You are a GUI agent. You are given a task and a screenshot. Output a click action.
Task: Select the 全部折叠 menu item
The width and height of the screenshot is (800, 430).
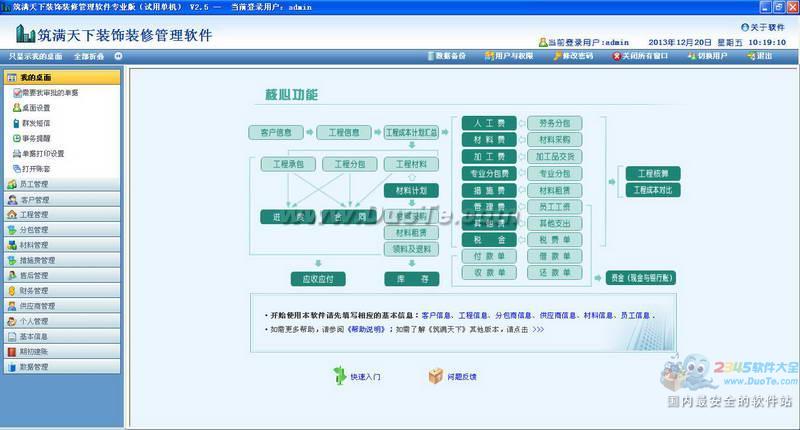coord(89,56)
